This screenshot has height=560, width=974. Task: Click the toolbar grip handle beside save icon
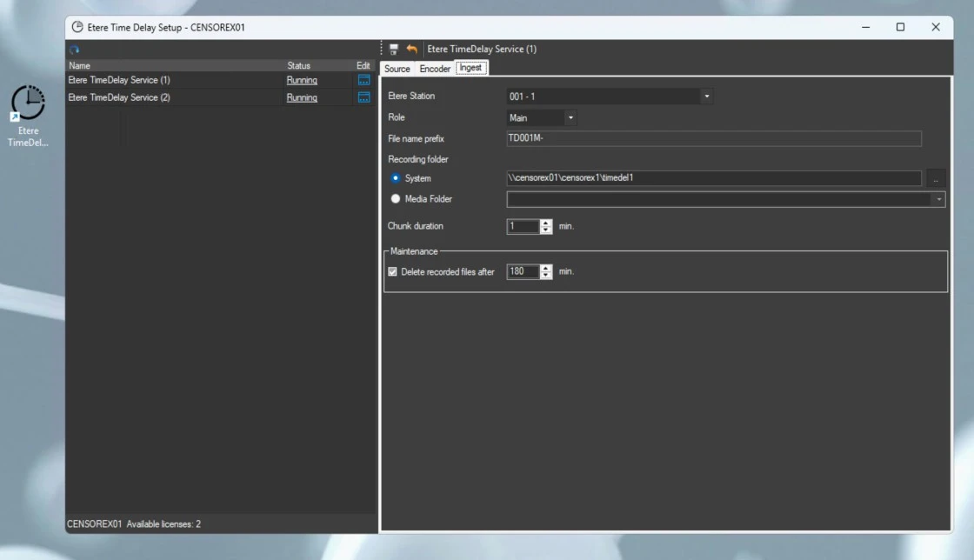(382, 49)
